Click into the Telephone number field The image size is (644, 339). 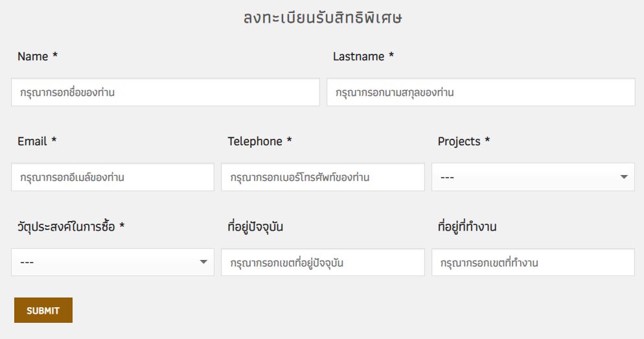tap(323, 177)
